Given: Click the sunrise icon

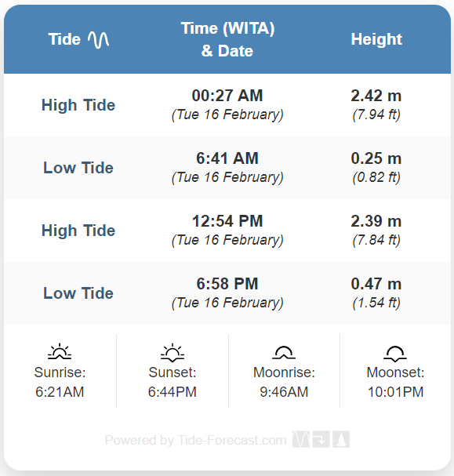Looking at the screenshot, I should coord(60,351).
